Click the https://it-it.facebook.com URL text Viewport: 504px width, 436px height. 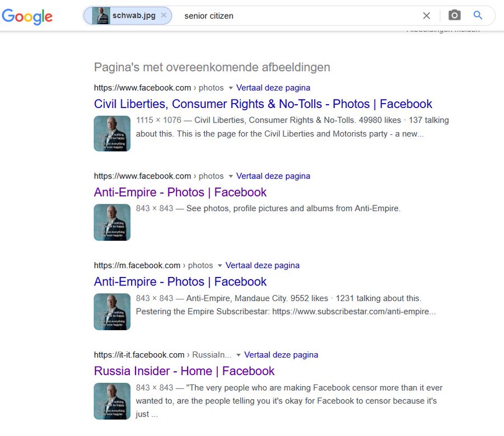139,355
